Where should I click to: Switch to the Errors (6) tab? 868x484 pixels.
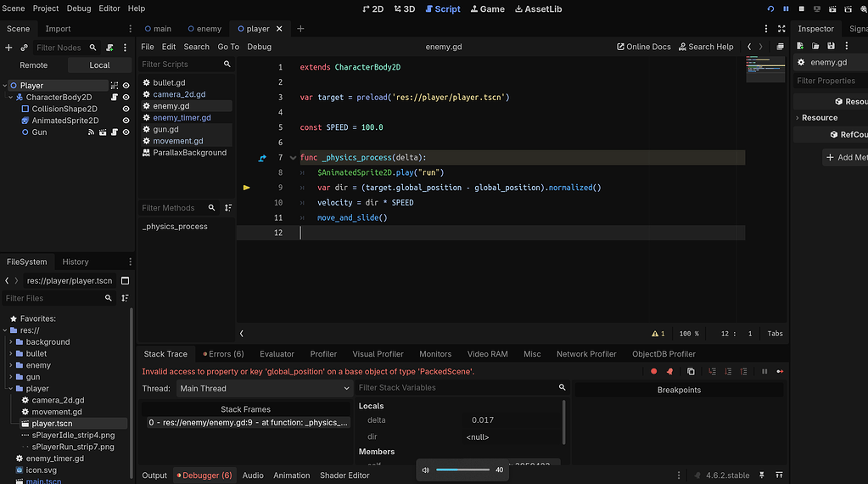pyautogui.click(x=223, y=354)
